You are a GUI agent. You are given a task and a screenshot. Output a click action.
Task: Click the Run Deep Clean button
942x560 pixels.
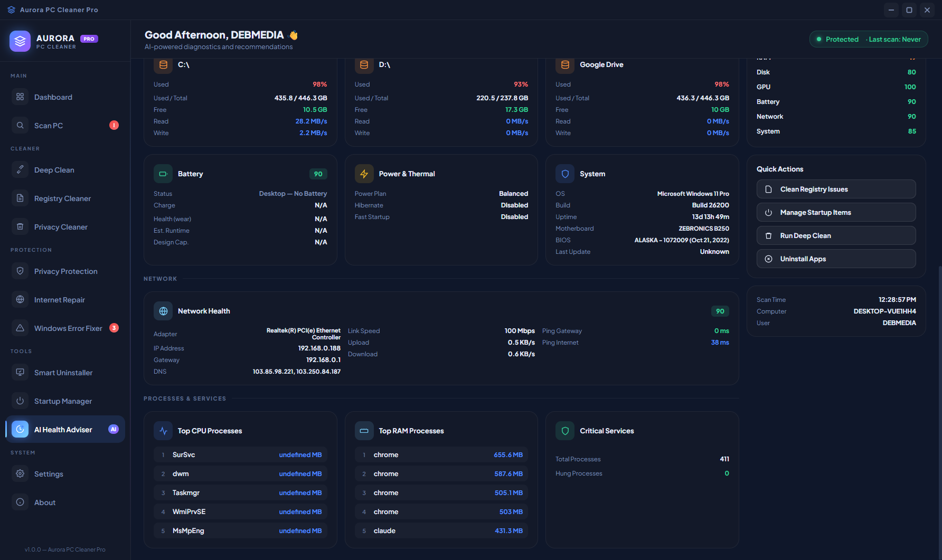tap(836, 235)
